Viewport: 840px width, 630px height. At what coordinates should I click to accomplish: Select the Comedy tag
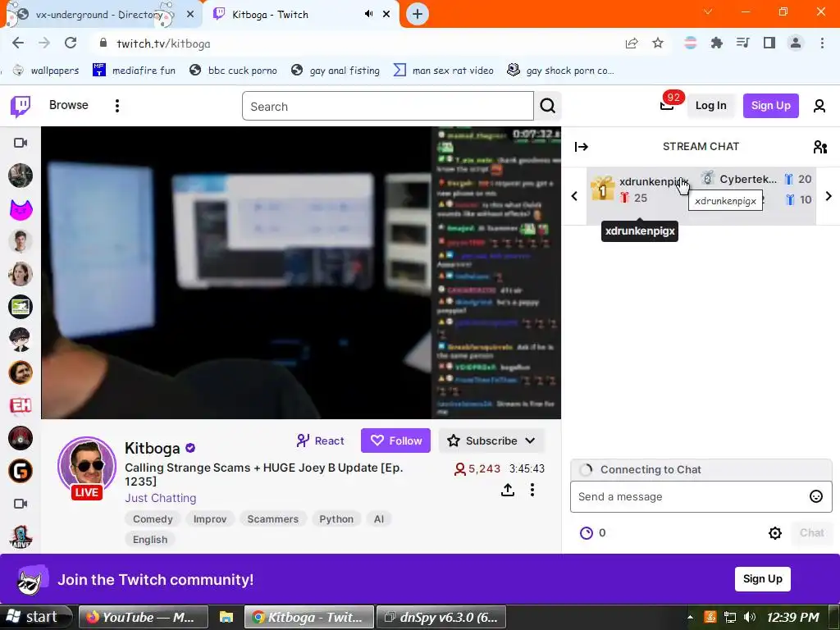153,519
